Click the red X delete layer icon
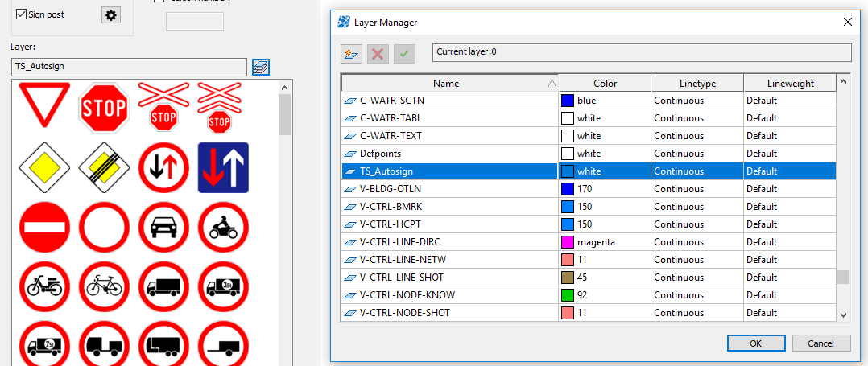Image resolution: width=868 pixels, height=366 pixels. pos(378,54)
